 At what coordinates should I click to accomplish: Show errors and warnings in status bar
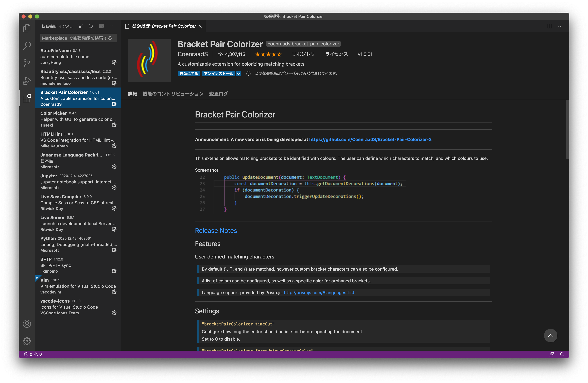(33, 354)
